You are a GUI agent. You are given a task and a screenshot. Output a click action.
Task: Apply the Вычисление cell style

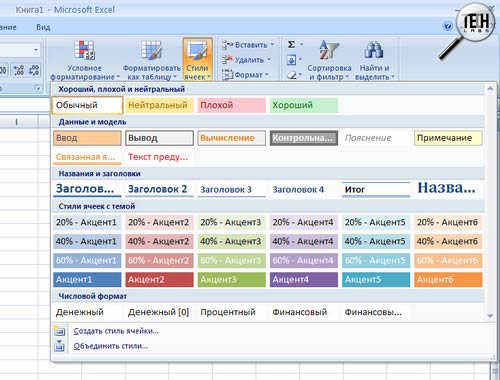[232, 138]
